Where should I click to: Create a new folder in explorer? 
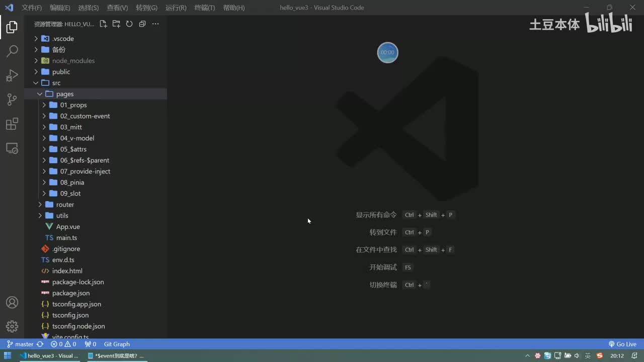point(116,24)
